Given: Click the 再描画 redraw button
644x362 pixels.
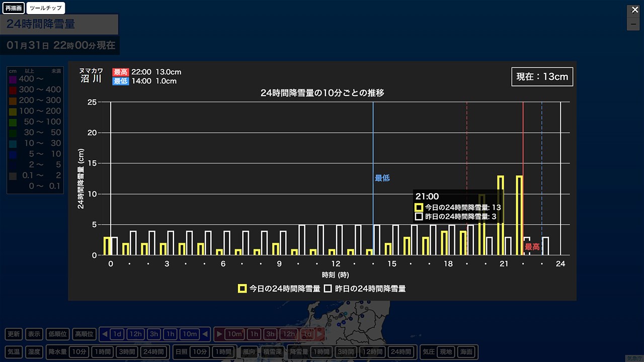Looking at the screenshot, I should [x=13, y=8].
